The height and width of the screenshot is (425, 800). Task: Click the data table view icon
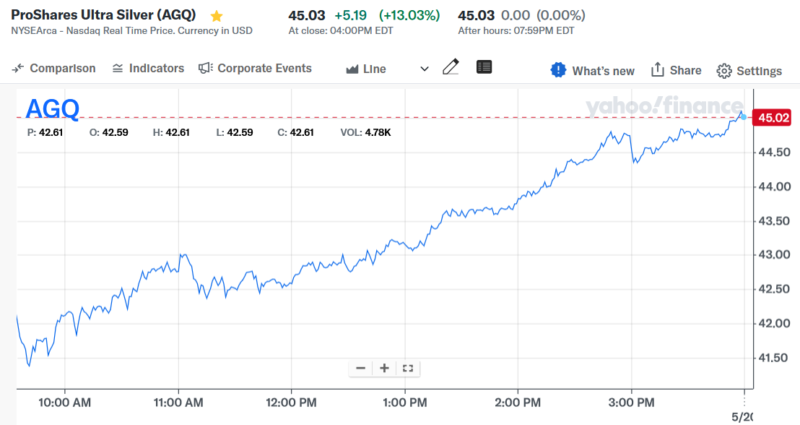(x=484, y=68)
